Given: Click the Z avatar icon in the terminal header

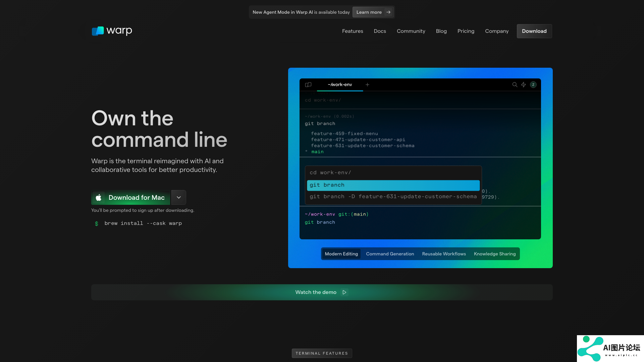Looking at the screenshot, I should [x=533, y=85].
